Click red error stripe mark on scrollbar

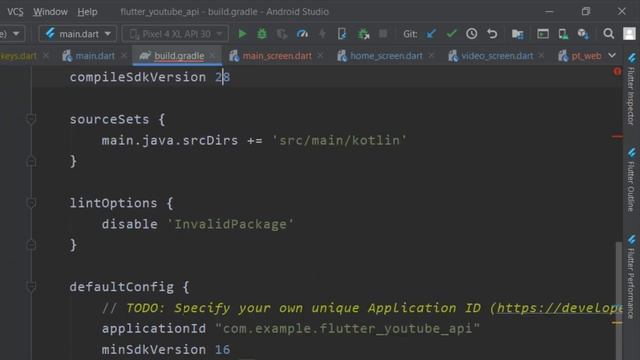pyautogui.click(x=617, y=136)
